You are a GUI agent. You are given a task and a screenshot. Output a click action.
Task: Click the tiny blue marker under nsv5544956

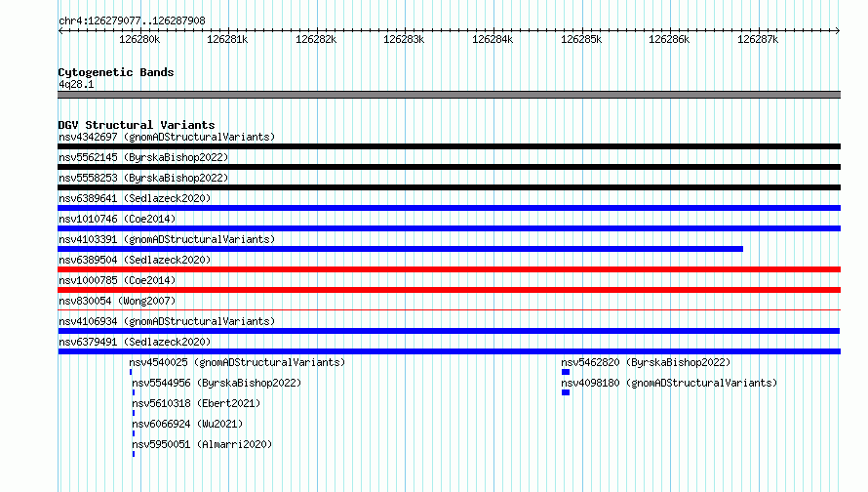[134, 392]
